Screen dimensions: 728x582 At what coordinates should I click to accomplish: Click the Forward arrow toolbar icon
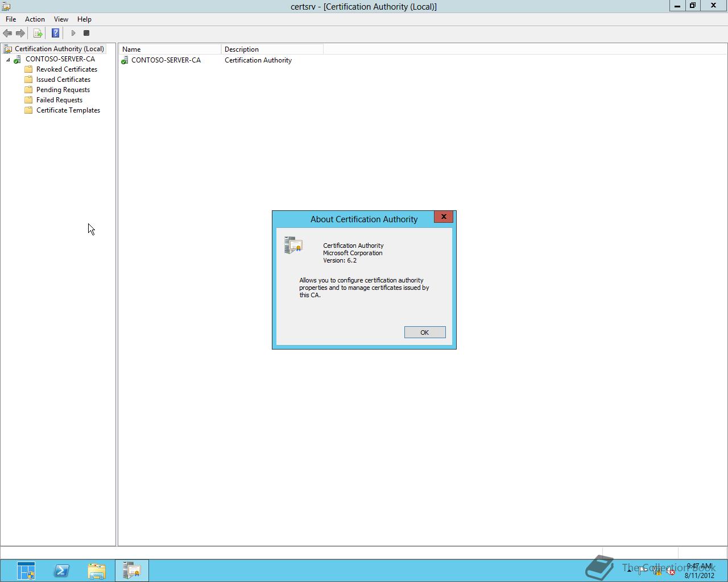[20, 33]
